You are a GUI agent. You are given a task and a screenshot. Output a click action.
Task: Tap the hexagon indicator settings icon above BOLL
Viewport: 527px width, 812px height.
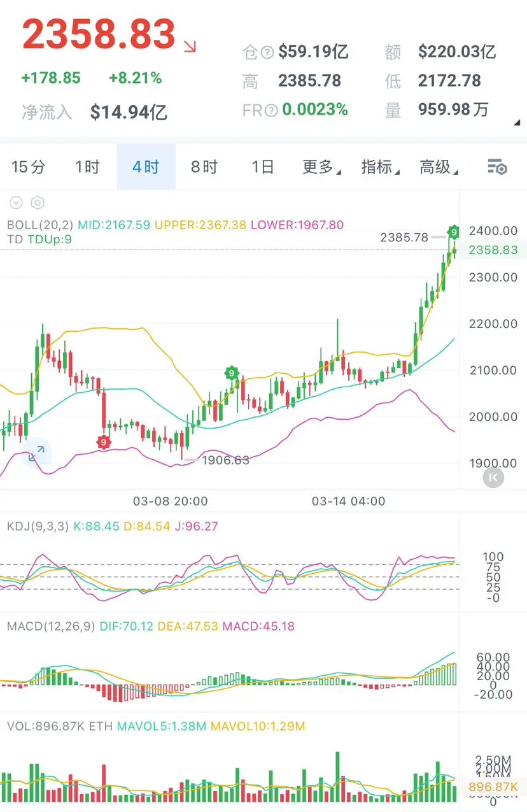(x=38, y=203)
